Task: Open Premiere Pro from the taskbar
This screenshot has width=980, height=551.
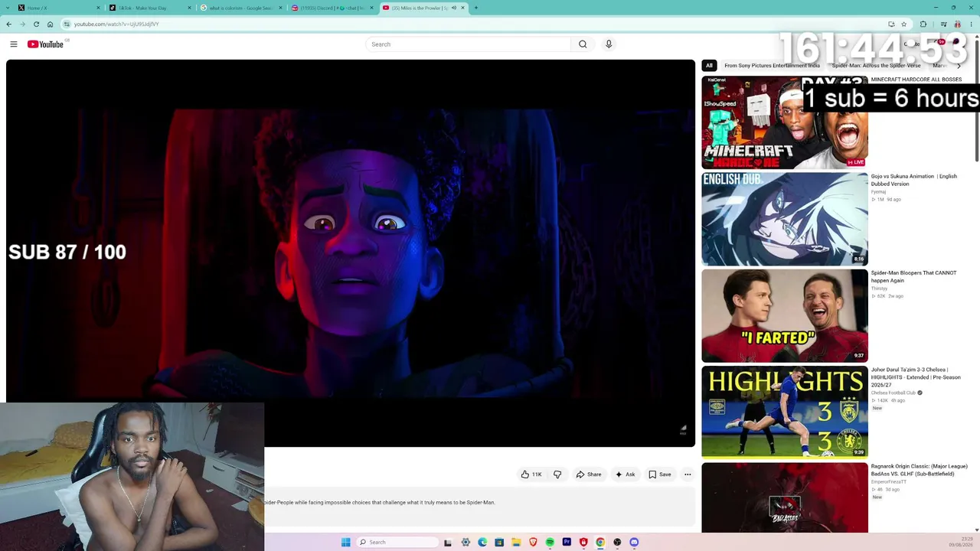Action: point(567,543)
